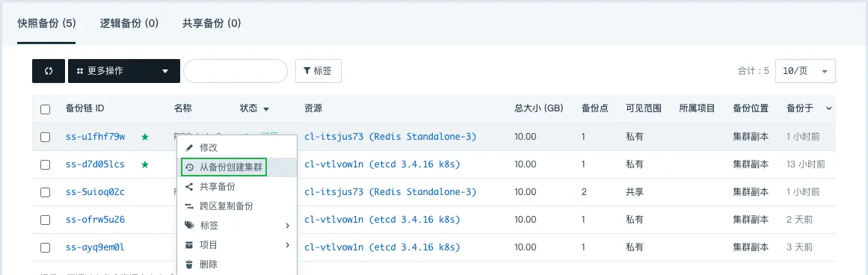Switch to the 逻辑备份 tab

(129, 23)
